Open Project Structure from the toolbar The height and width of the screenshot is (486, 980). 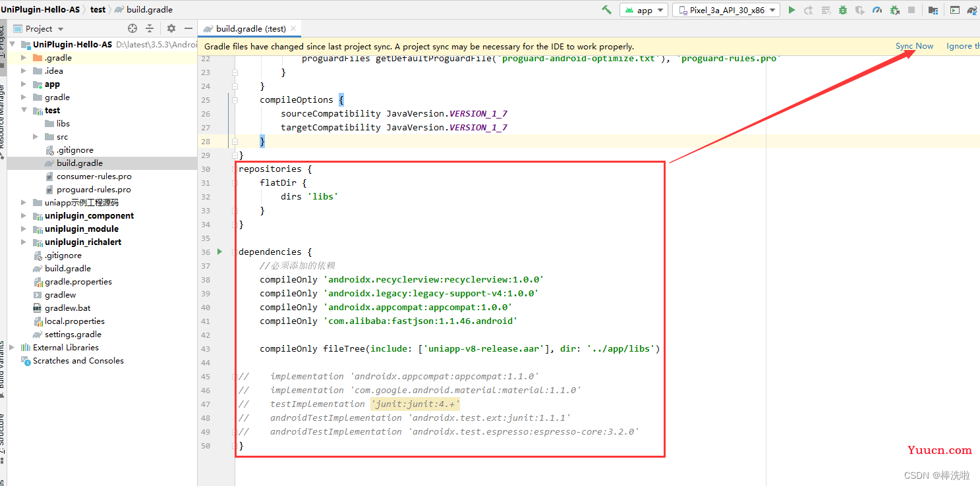[x=933, y=10]
